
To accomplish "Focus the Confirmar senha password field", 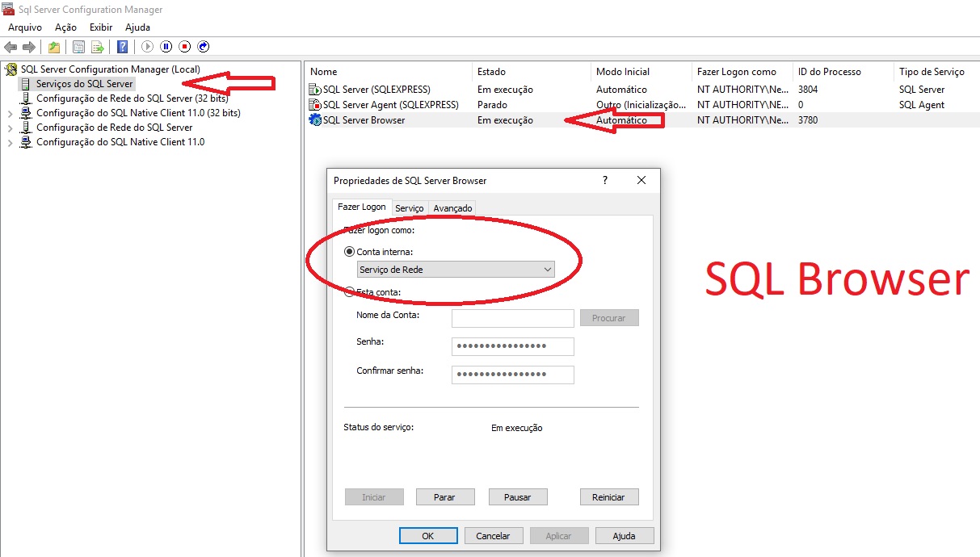I will click(513, 375).
